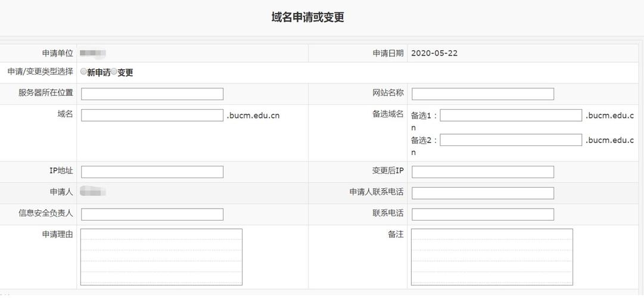Click the 服务器所在位置 label
The width and height of the screenshot is (644, 298).
point(46,92)
